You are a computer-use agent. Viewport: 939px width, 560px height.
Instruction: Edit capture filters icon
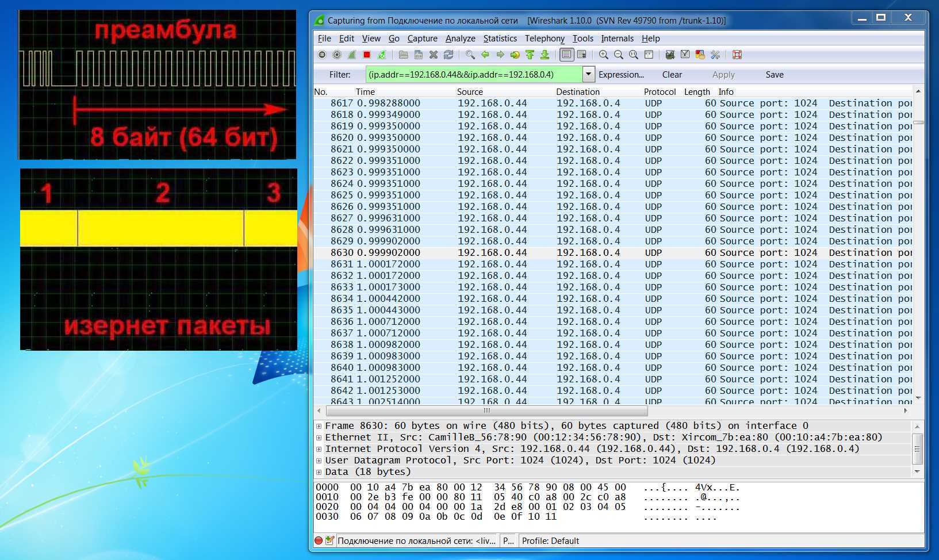tap(670, 55)
